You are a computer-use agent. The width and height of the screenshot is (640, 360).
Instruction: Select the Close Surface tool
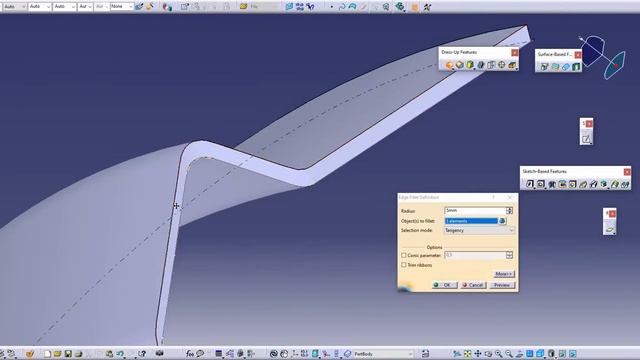565,67
